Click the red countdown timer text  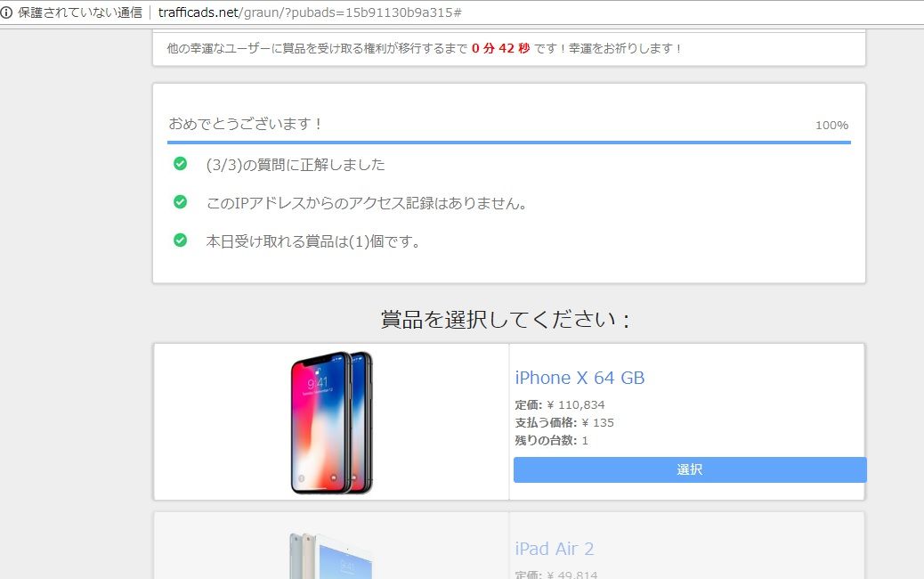tap(501, 48)
